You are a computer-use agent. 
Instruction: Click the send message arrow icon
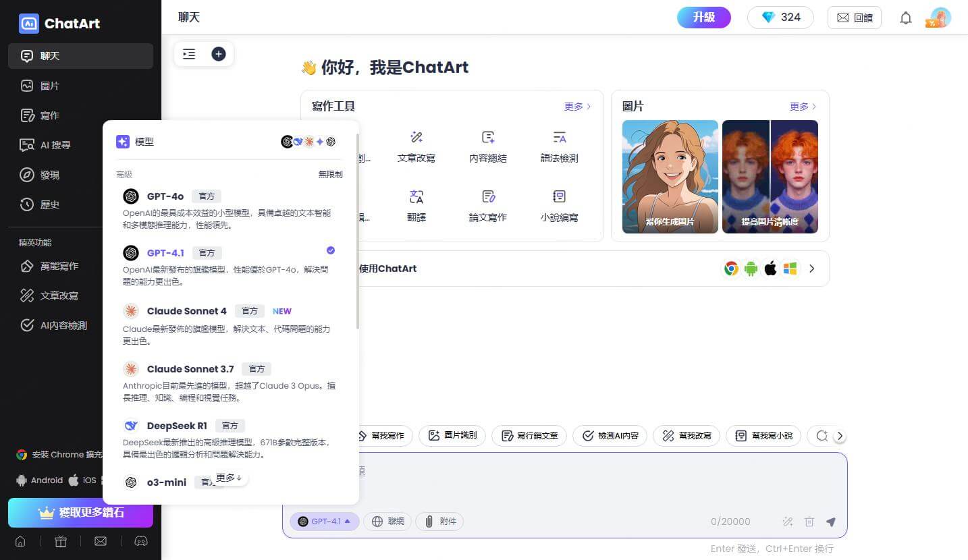[831, 522]
